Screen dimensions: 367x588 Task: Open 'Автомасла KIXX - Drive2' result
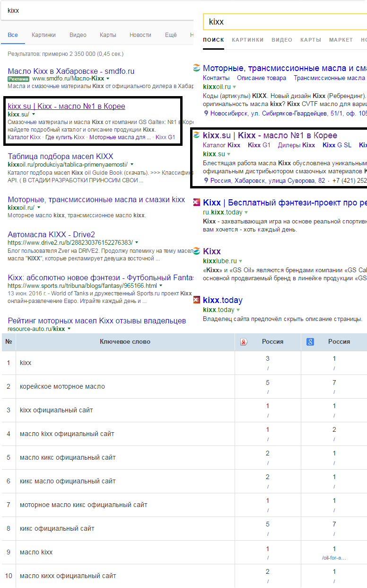52,234
